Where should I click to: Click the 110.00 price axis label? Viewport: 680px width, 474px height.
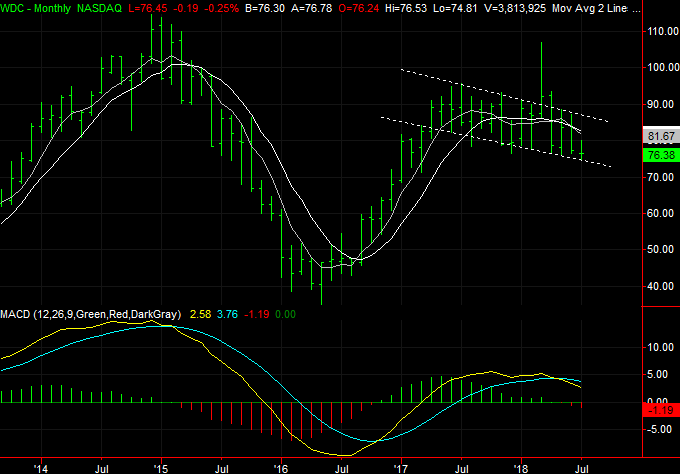coord(663,31)
